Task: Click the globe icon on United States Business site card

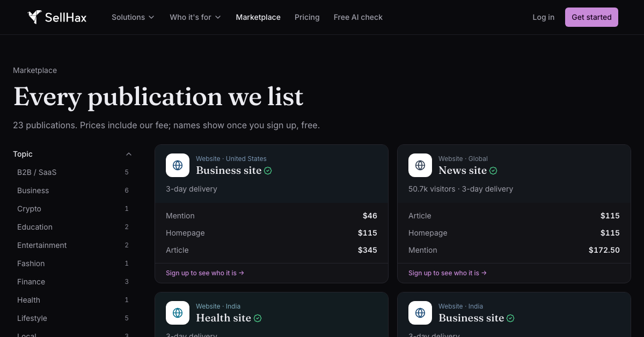Action: click(178, 165)
